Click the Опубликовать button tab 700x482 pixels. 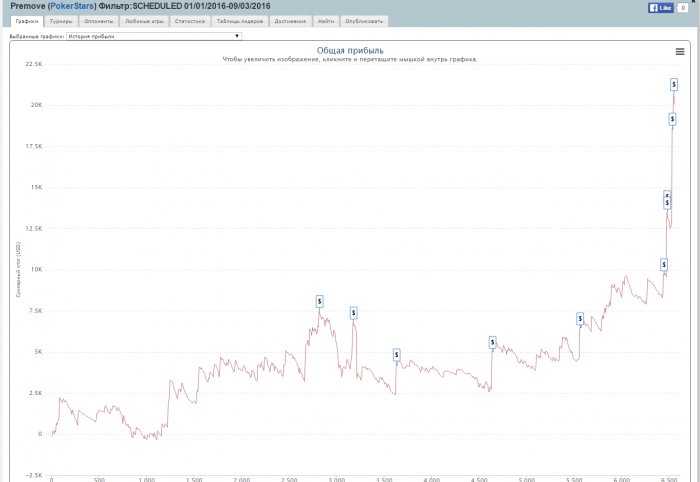[x=364, y=20]
